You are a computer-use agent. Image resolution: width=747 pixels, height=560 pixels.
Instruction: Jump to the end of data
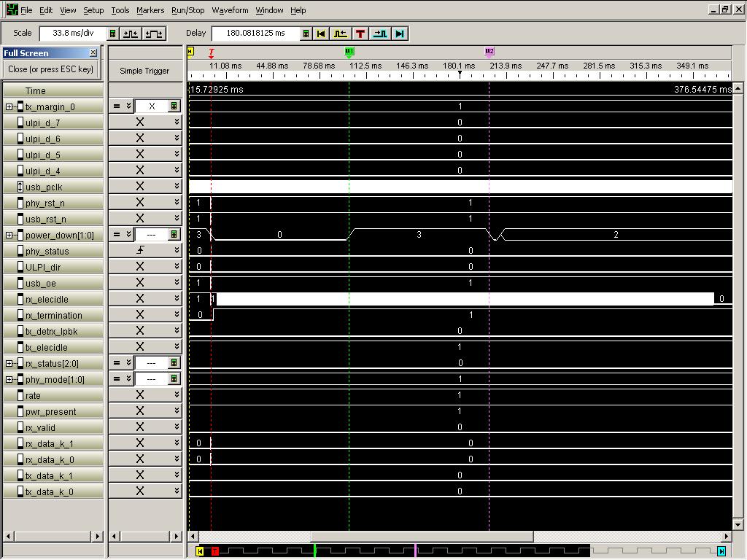(x=400, y=34)
